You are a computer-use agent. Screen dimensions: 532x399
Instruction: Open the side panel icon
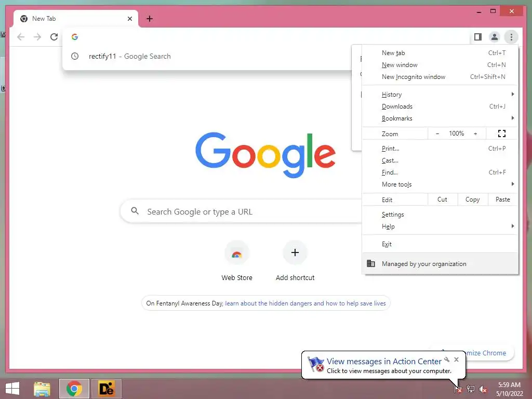click(x=478, y=37)
